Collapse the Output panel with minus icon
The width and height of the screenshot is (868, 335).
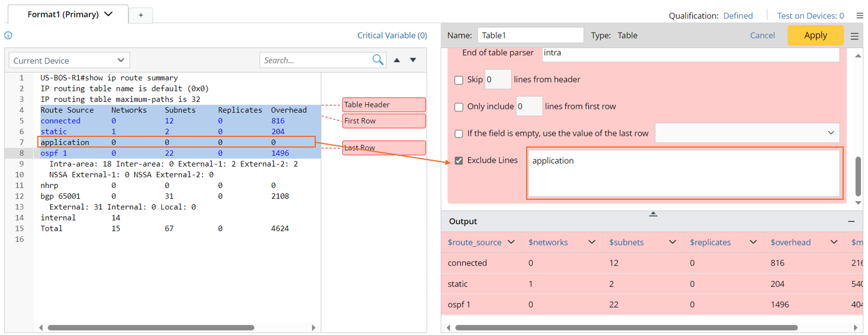point(851,221)
